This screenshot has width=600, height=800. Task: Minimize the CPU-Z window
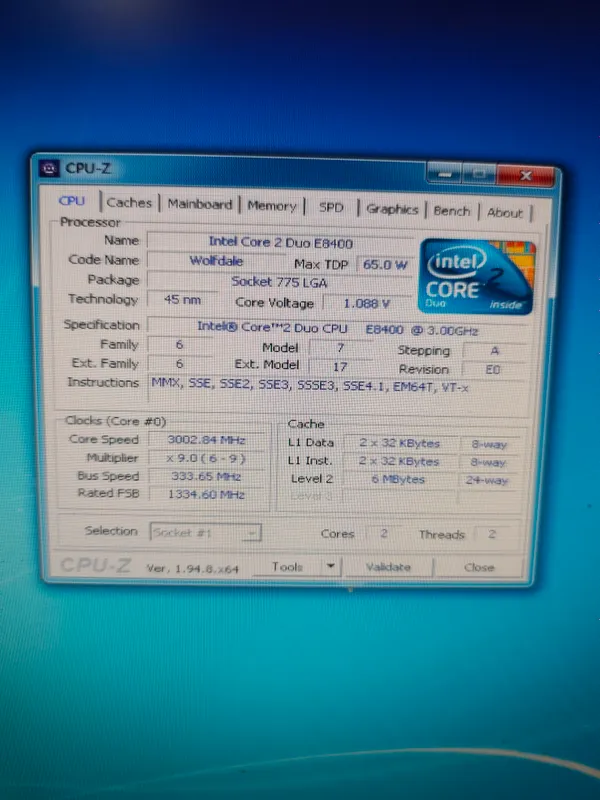pyautogui.click(x=444, y=174)
